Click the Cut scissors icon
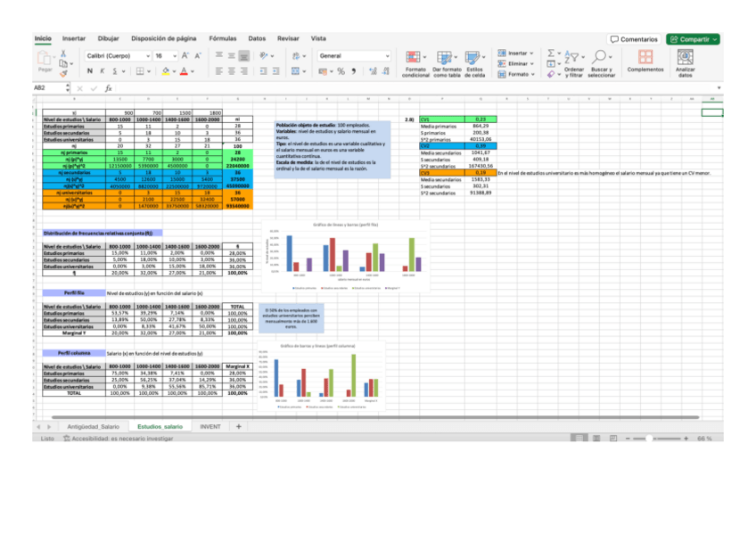The image size is (756, 534). [63, 53]
